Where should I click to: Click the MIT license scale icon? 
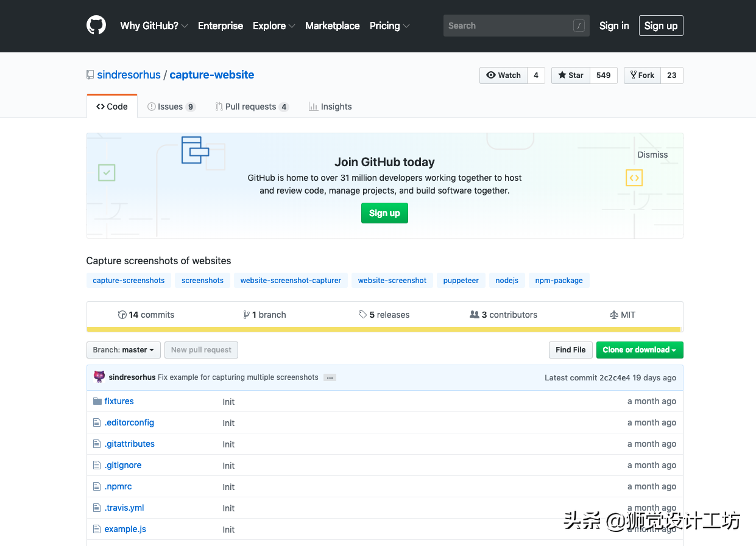tap(613, 315)
